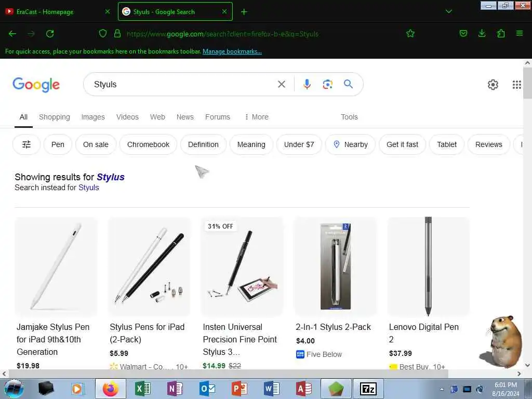Switch to the EraCast - Homepage tab
Image resolution: width=532 pixels, height=399 pixels.
click(58, 11)
